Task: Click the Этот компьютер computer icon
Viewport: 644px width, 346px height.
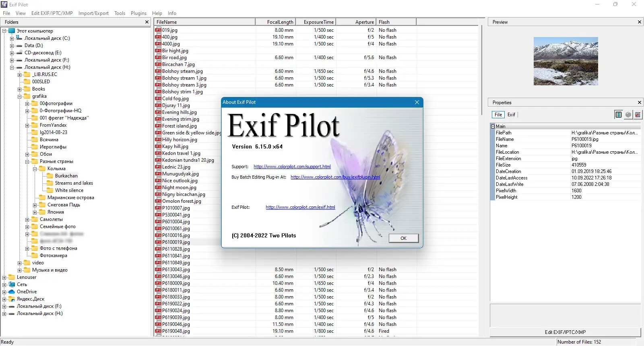Action: pos(12,31)
